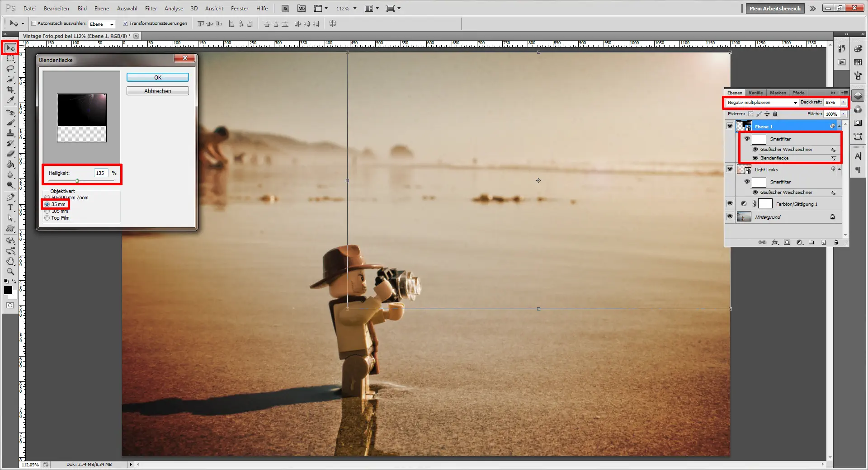This screenshot has height=470, width=868.
Task: Select the Lasso tool
Action: pyautogui.click(x=10, y=69)
